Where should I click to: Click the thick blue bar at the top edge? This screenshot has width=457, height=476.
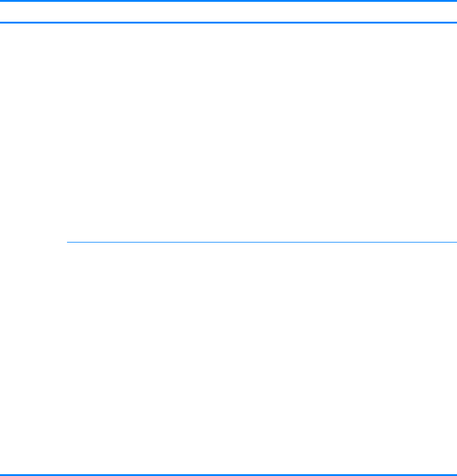coord(228,1)
